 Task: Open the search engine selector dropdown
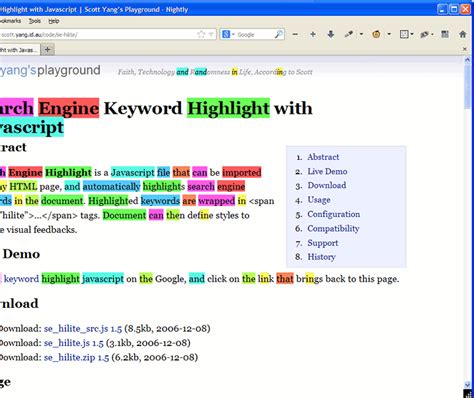pos(233,35)
